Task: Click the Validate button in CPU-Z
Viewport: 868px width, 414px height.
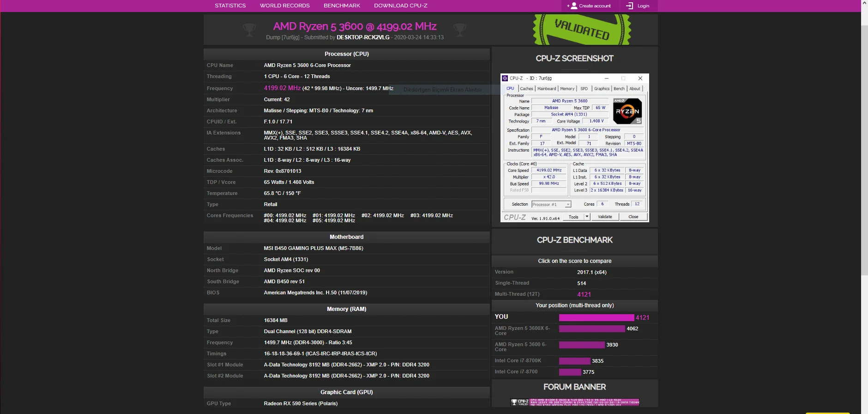Action: (605, 217)
